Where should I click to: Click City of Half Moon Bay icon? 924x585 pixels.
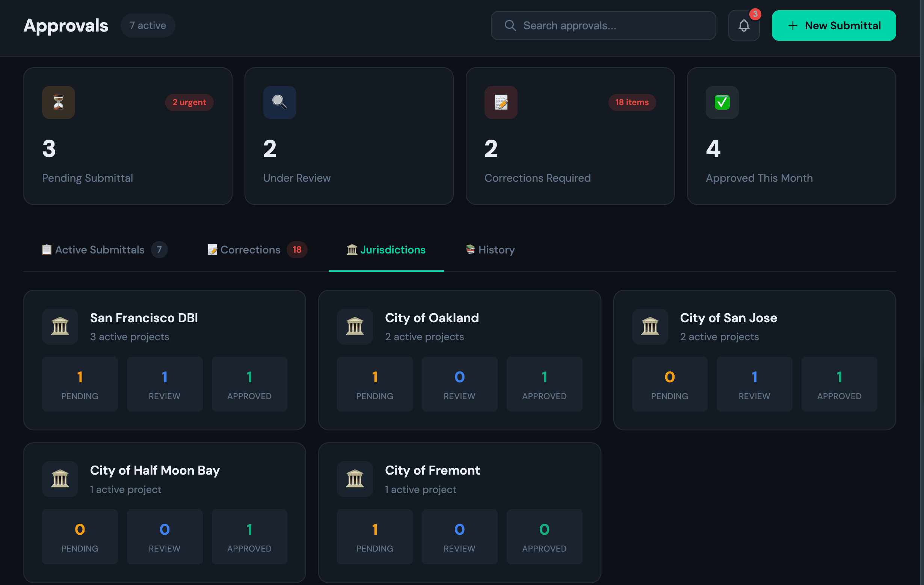60,479
